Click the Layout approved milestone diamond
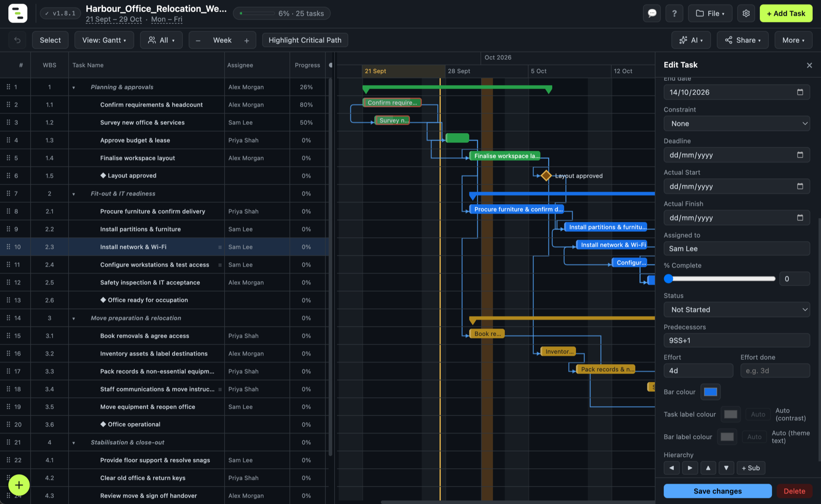821x504 pixels. [546, 175]
